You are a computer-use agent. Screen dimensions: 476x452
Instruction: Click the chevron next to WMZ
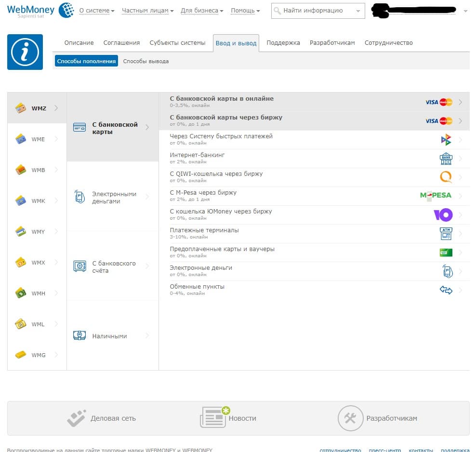pos(56,108)
